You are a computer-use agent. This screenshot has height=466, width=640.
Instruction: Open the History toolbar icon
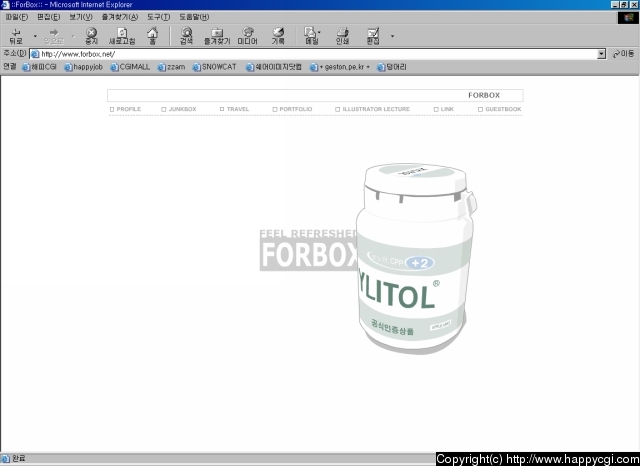pyautogui.click(x=278, y=36)
